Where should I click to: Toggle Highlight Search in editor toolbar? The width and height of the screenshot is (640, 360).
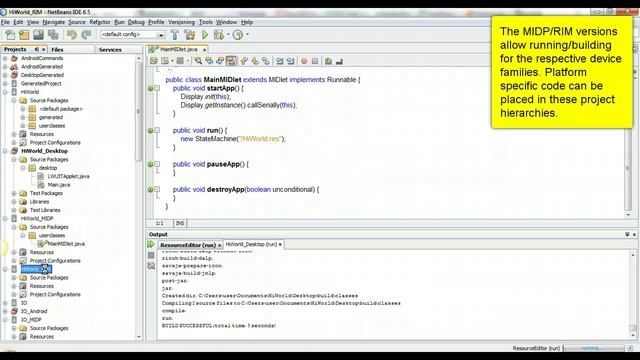[231, 61]
